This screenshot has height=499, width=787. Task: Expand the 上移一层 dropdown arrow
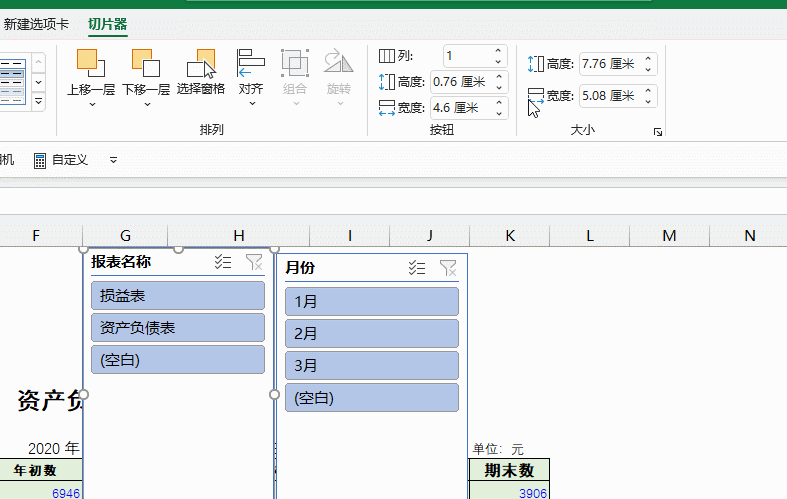coord(92,104)
